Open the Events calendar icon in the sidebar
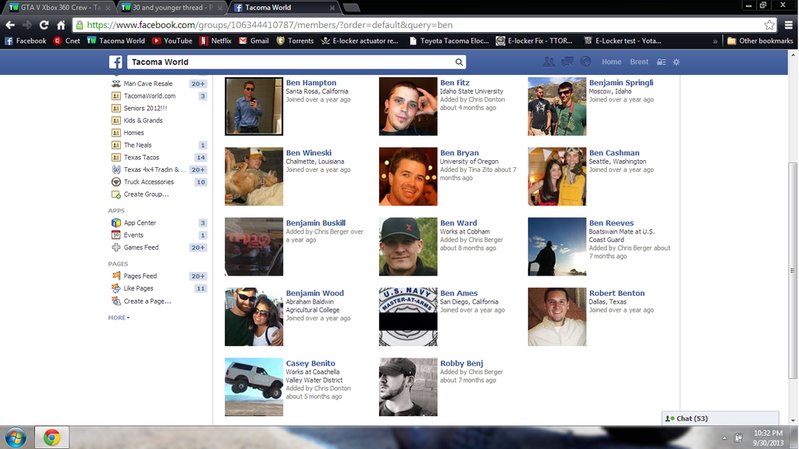This screenshot has width=799, height=449. [x=116, y=235]
